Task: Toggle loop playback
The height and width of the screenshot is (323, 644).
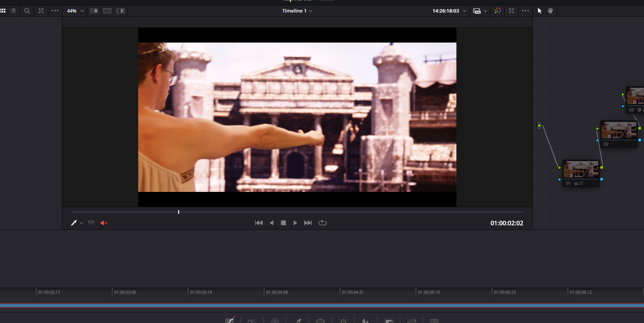Action: point(322,223)
